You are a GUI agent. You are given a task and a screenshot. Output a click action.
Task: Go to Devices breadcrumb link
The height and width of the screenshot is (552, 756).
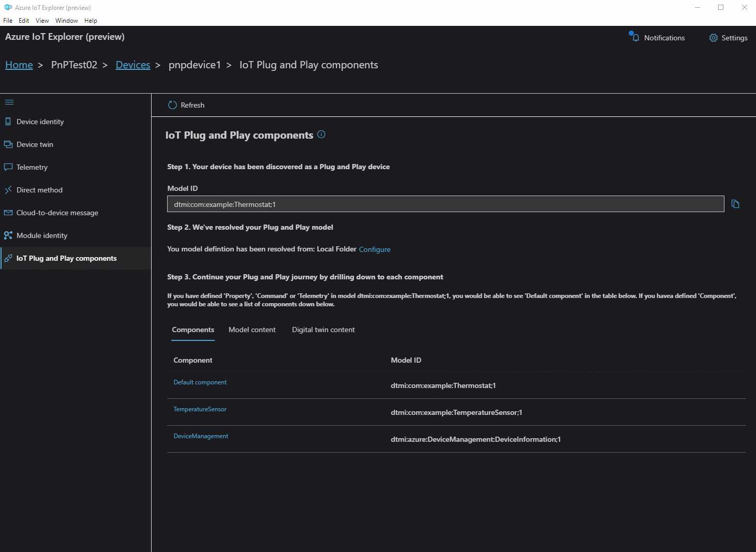click(133, 65)
